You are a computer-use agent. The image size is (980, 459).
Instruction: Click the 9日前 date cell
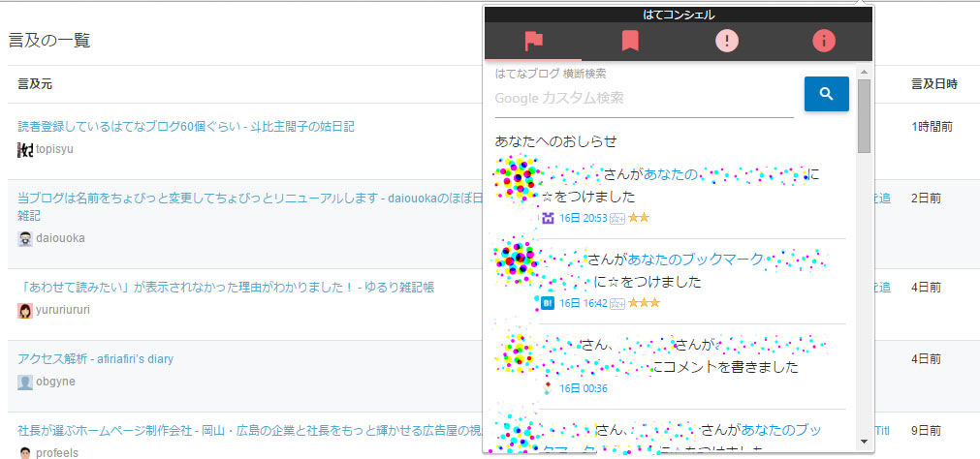click(927, 431)
